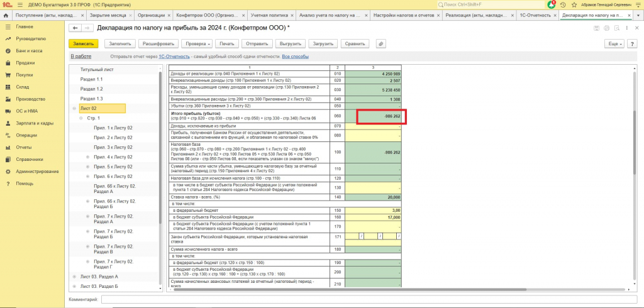Expand the Прил. 5 к Листу 02 node
Image resolution: width=644 pixels, height=308 pixels.
pos(87,167)
